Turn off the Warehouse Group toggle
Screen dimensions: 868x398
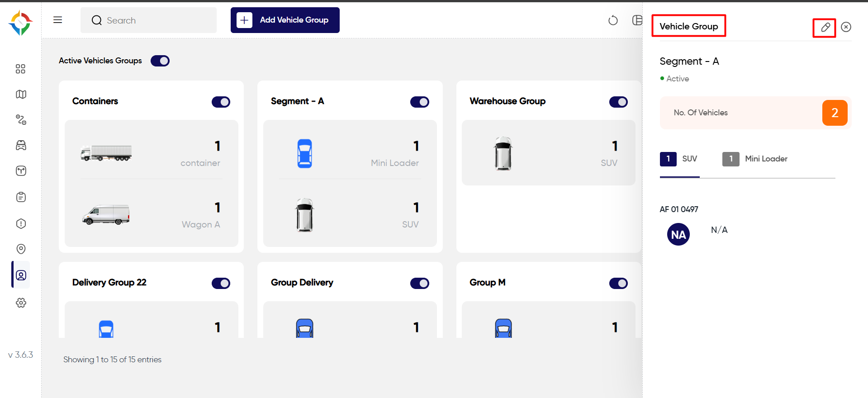point(618,102)
